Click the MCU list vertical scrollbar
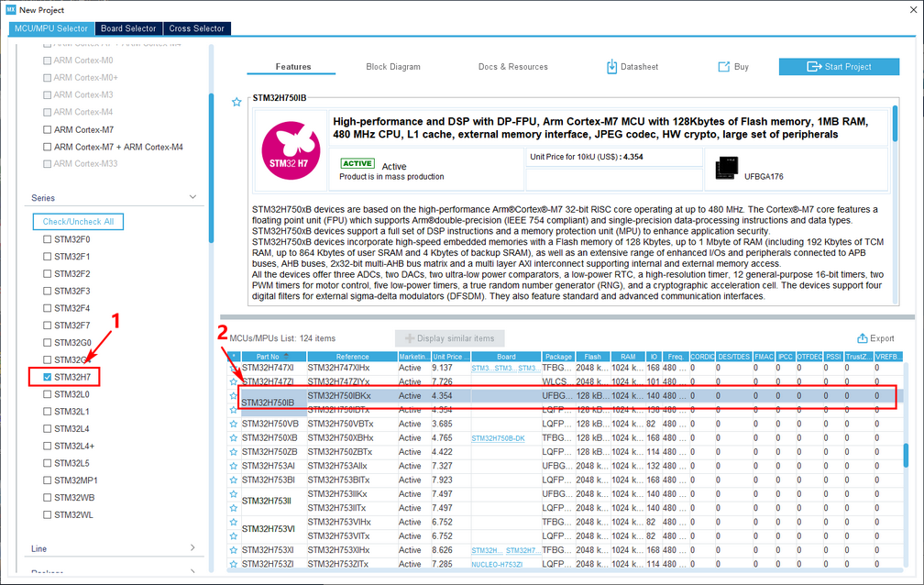 click(x=907, y=455)
